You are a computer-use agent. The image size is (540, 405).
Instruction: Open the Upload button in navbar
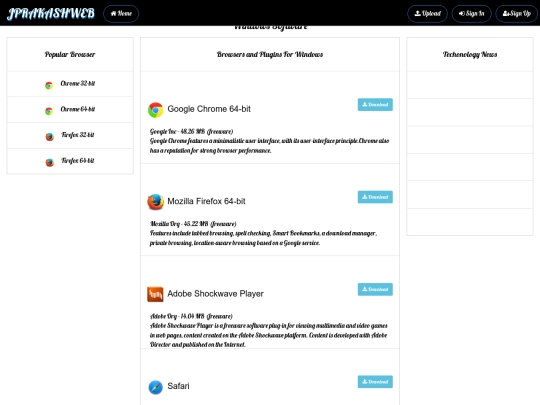[427, 14]
